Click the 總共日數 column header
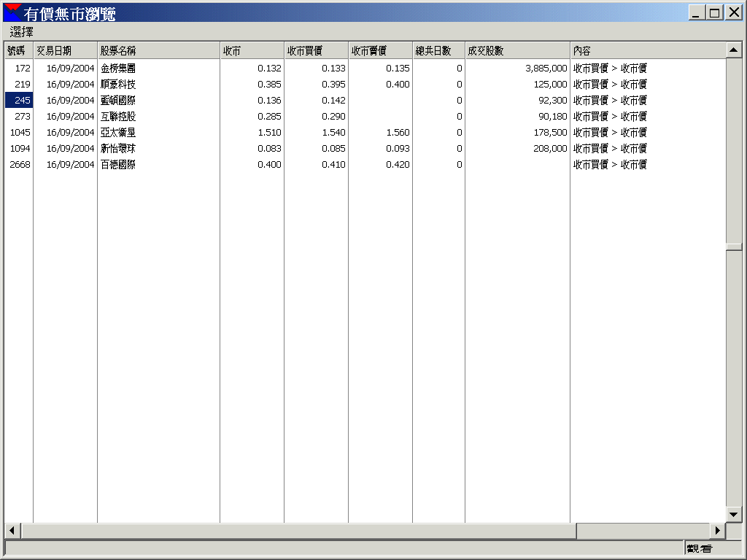Image resolution: width=747 pixels, height=560 pixels. coord(438,50)
